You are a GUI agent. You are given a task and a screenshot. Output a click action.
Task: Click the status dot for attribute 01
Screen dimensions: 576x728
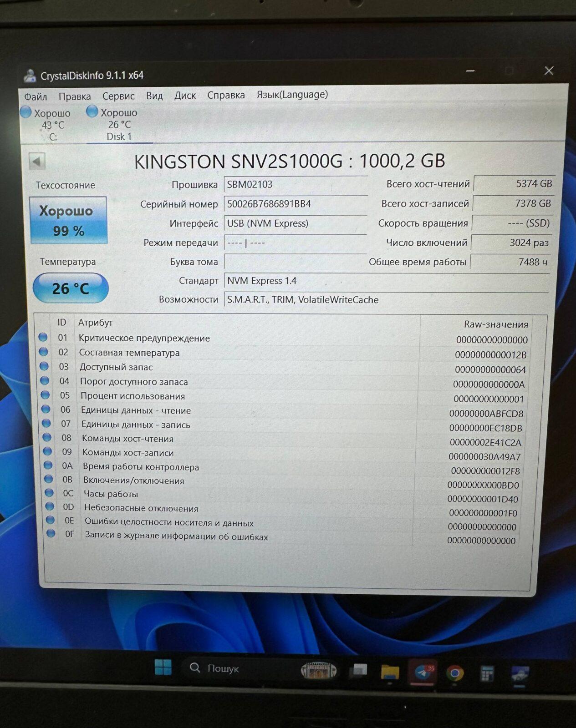(43, 337)
